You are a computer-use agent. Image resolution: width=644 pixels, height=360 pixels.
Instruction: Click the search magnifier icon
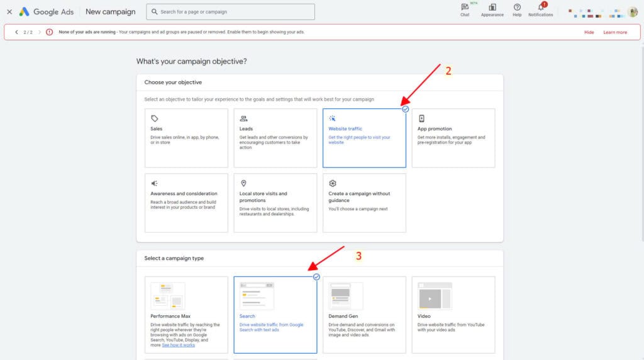click(x=155, y=12)
